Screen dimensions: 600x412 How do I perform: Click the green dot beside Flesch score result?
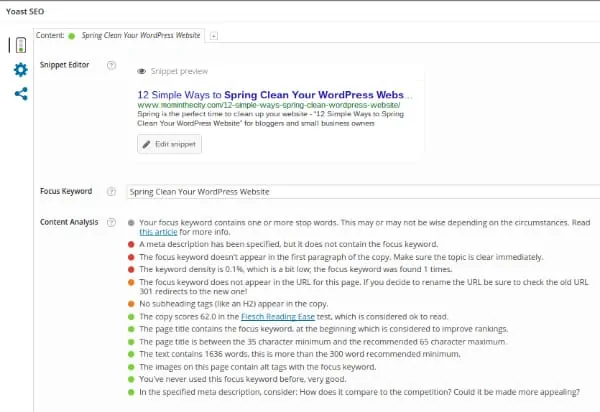(x=131, y=317)
